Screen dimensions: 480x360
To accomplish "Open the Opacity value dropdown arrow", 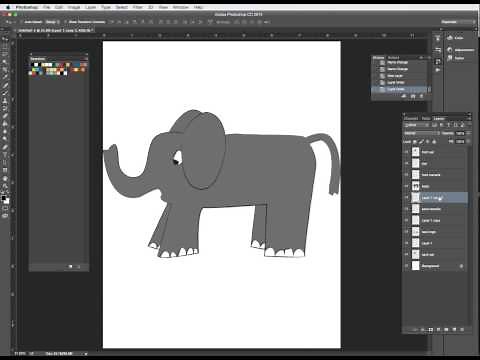I will 468,133.
